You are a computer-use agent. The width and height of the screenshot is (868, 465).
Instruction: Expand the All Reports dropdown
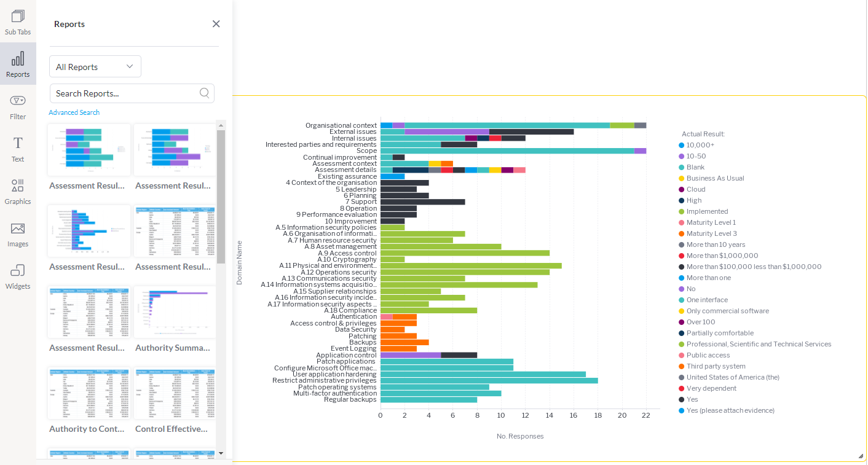point(95,66)
